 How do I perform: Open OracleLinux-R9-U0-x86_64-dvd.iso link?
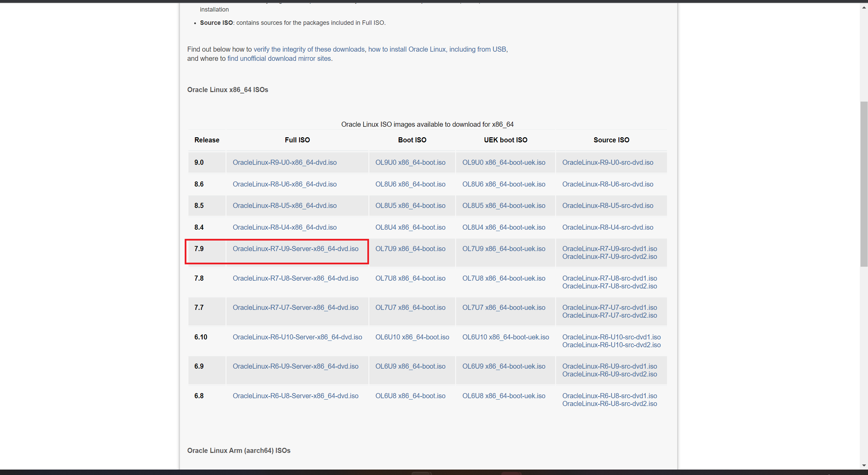click(284, 162)
